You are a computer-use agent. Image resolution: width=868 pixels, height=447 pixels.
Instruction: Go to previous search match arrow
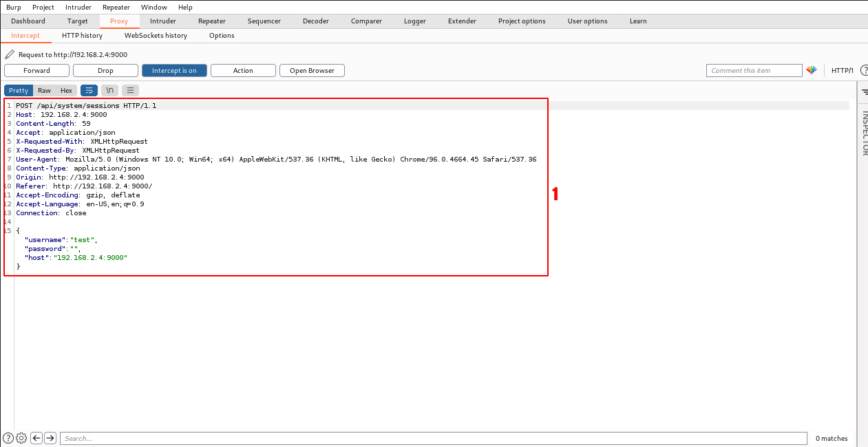[x=36, y=438]
